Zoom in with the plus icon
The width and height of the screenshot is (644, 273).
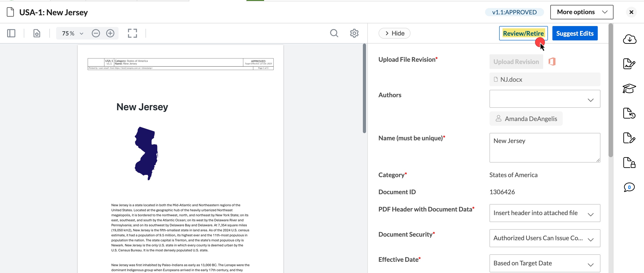click(x=110, y=33)
